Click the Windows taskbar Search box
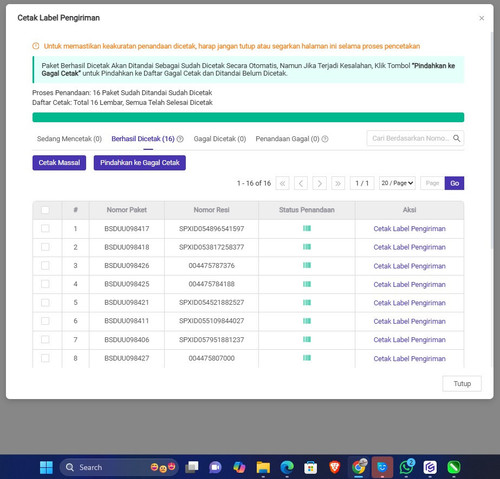The image size is (500, 479). [x=119, y=467]
